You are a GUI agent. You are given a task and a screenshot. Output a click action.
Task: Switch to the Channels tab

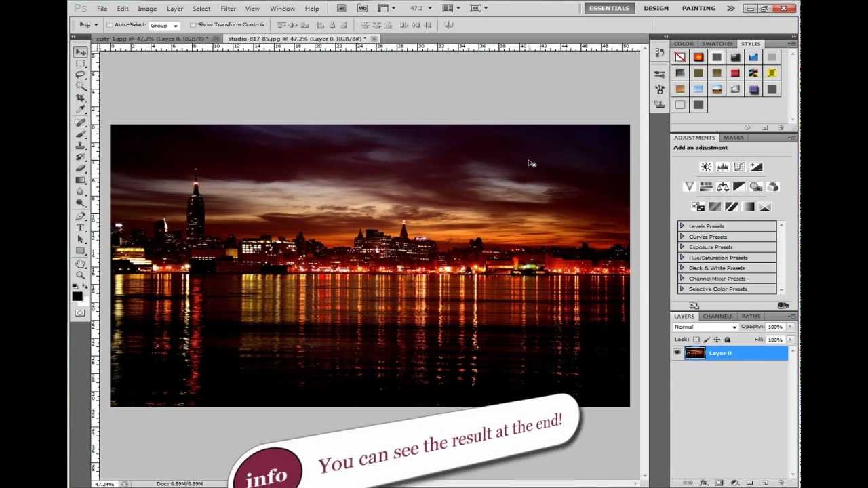tap(717, 317)
